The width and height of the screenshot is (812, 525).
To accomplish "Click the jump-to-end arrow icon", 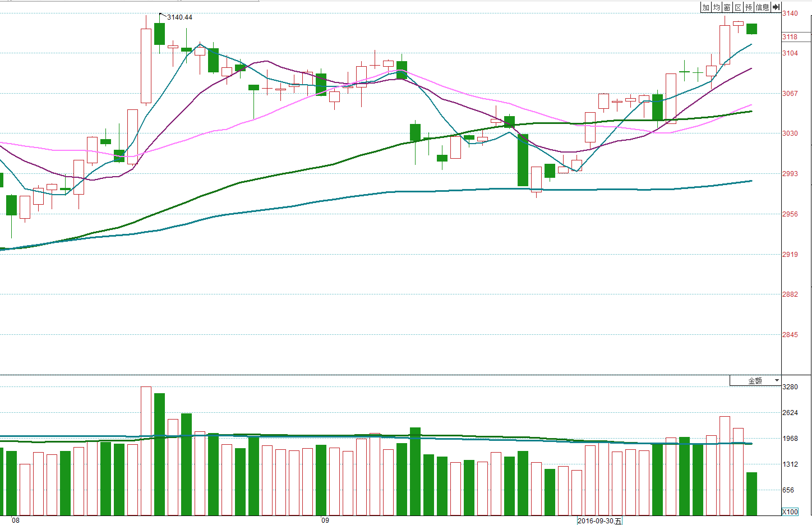I will (x=776, y=7).
